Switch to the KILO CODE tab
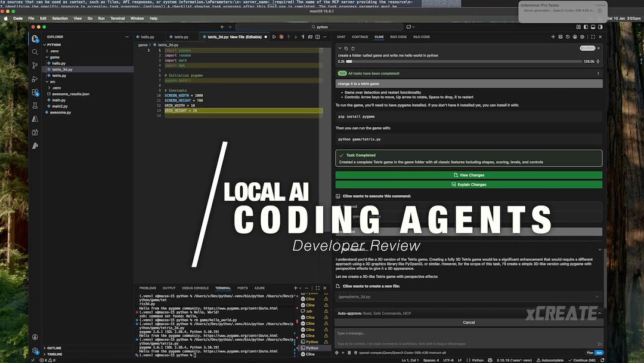 tap(421, 37)
